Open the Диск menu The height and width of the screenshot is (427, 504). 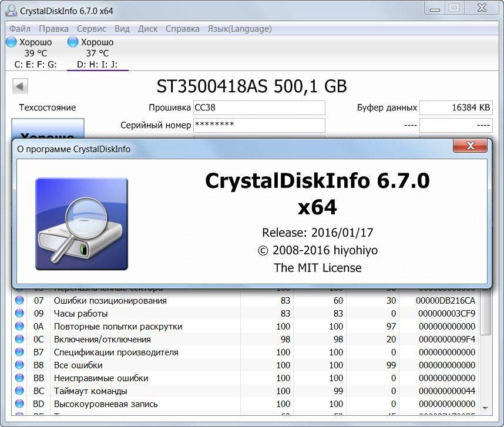coord(147,29)
